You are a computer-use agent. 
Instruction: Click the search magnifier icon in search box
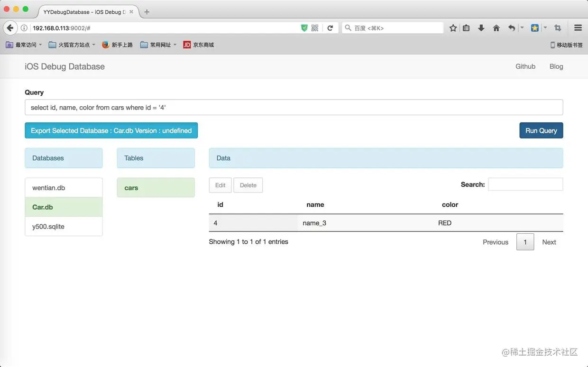[348, 28]
